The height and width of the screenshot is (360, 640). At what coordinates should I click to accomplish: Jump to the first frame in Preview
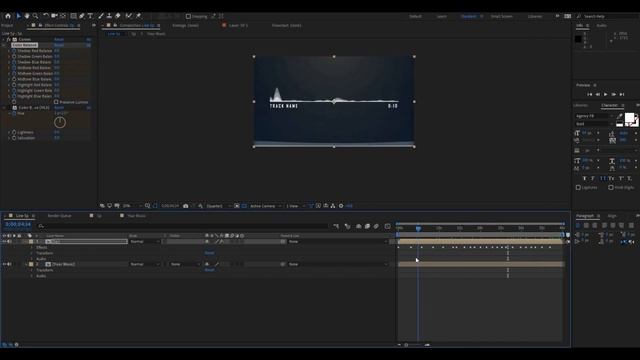589,94
